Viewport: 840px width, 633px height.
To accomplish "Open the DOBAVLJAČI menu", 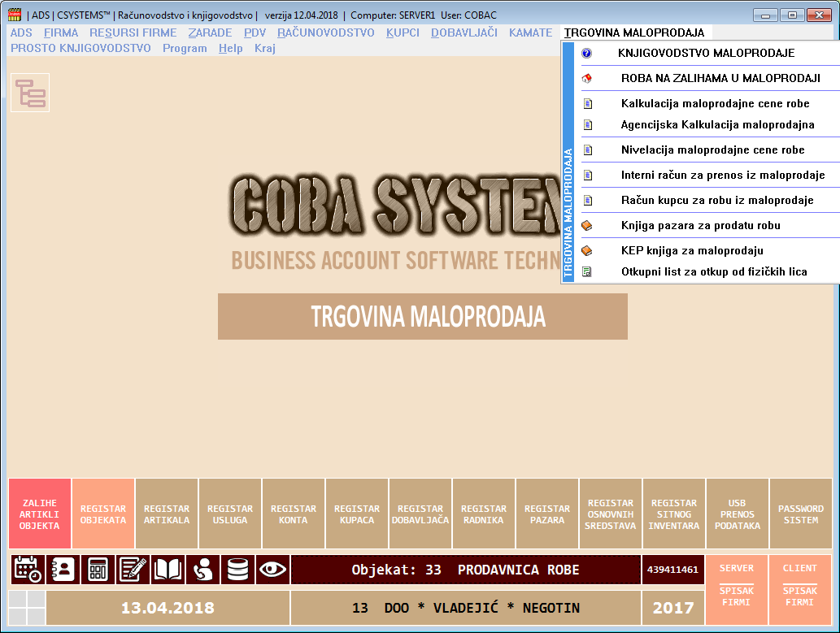I will click(x=464, y=33).
